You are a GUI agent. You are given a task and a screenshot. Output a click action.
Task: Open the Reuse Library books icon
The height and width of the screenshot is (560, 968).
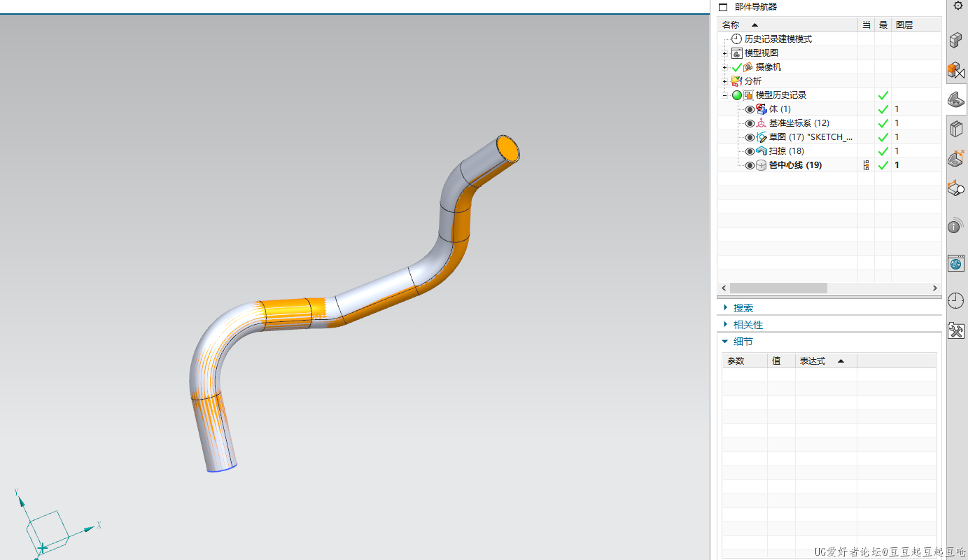click(956, 129)
